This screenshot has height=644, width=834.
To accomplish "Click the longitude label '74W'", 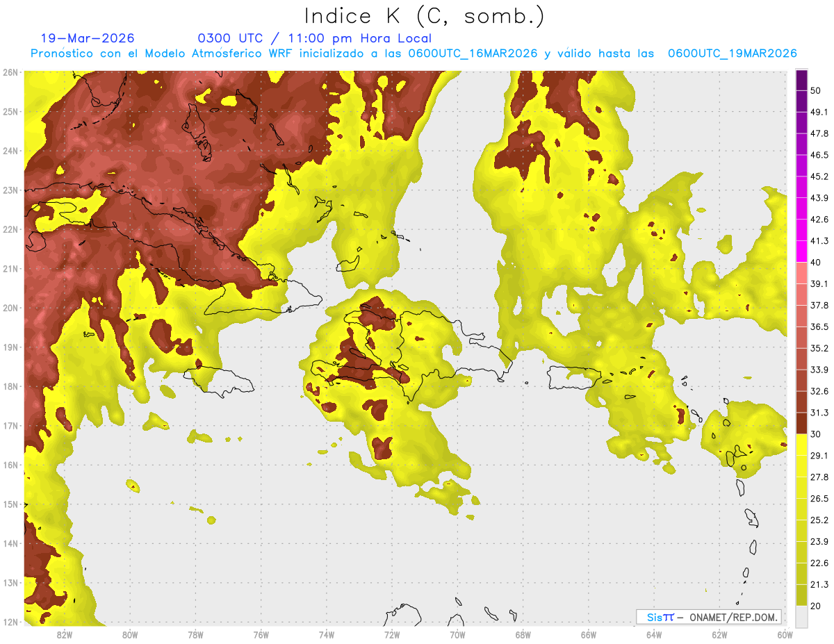I will pyautogui.click(x=327, y=634).
